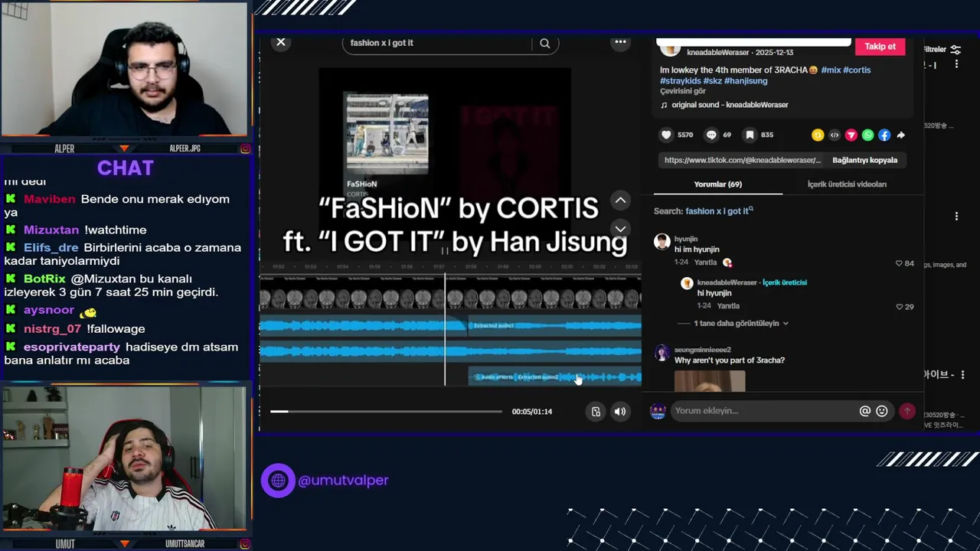Click the video progress bar

[x=386, y=412]
